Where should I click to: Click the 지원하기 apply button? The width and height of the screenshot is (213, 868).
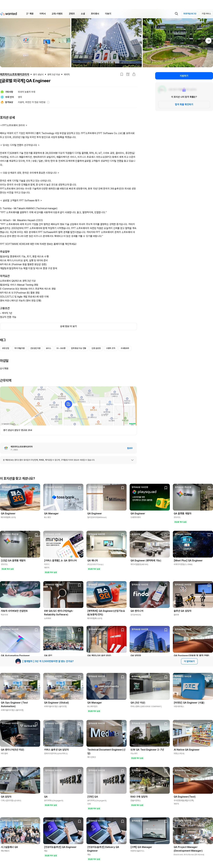tap(184, 76)
